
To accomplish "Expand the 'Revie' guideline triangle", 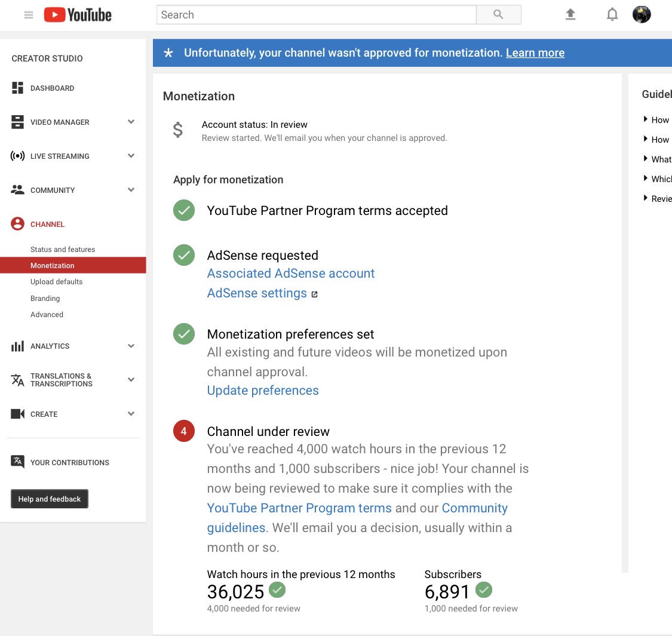I will point(646,198).
